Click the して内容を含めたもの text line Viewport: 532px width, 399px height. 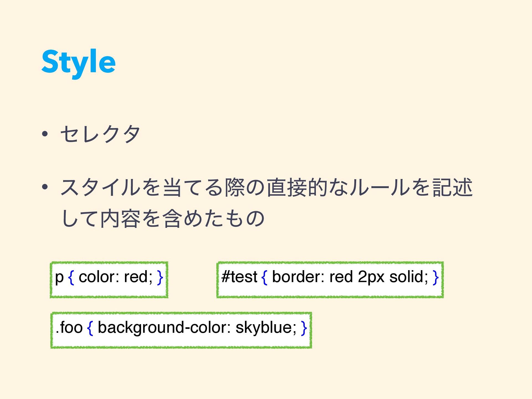(163, 219)
